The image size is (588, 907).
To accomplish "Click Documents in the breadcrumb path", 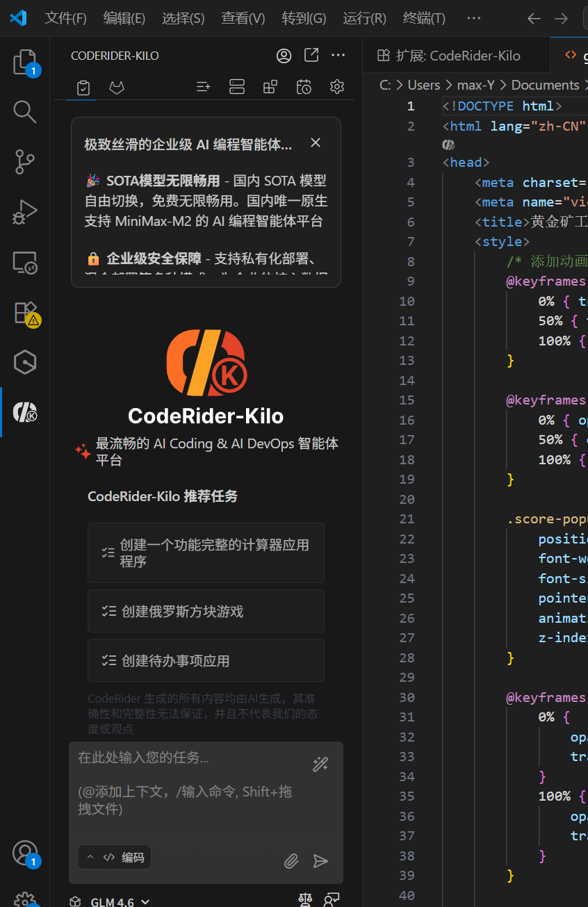I will (x=545, y=85).
